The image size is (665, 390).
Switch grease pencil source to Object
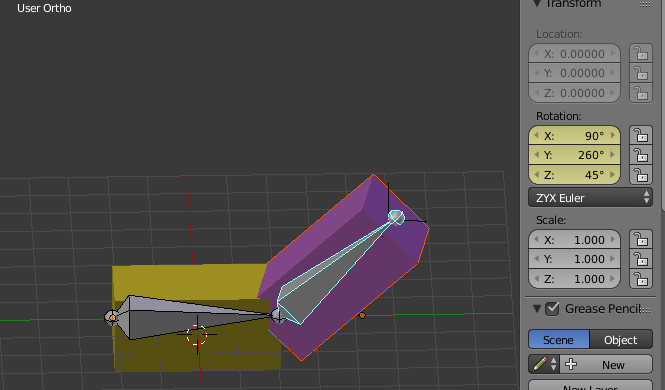click(x=621, y=340)
